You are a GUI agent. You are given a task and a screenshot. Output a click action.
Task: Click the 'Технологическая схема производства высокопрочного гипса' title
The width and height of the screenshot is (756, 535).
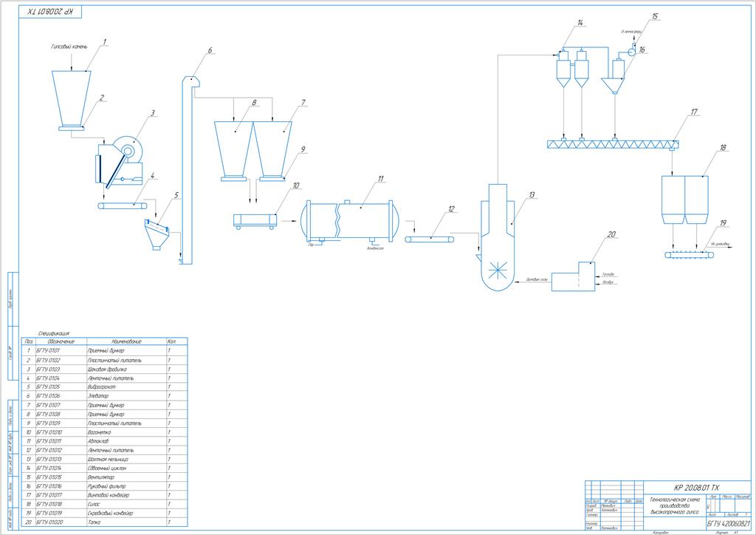pos(674,505)
